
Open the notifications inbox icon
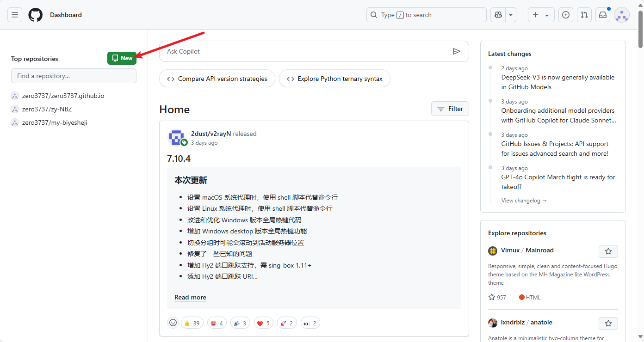click(x=603, y=15)
